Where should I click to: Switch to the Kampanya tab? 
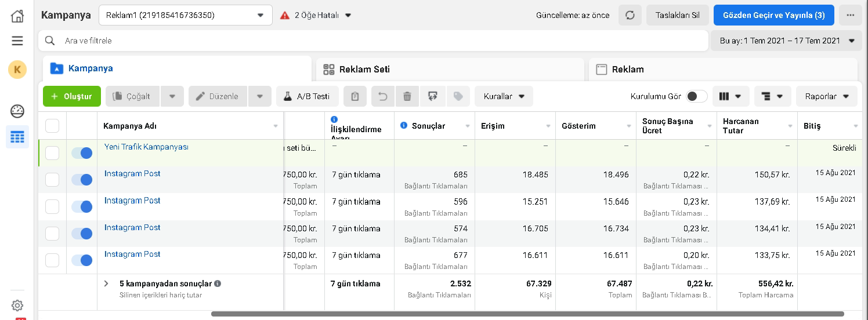(177, 68)
